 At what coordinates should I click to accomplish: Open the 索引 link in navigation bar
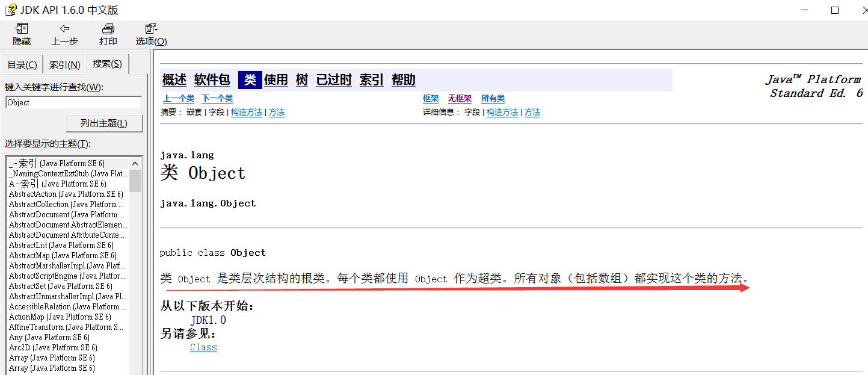pyautogui.click(x=372, y=79)
